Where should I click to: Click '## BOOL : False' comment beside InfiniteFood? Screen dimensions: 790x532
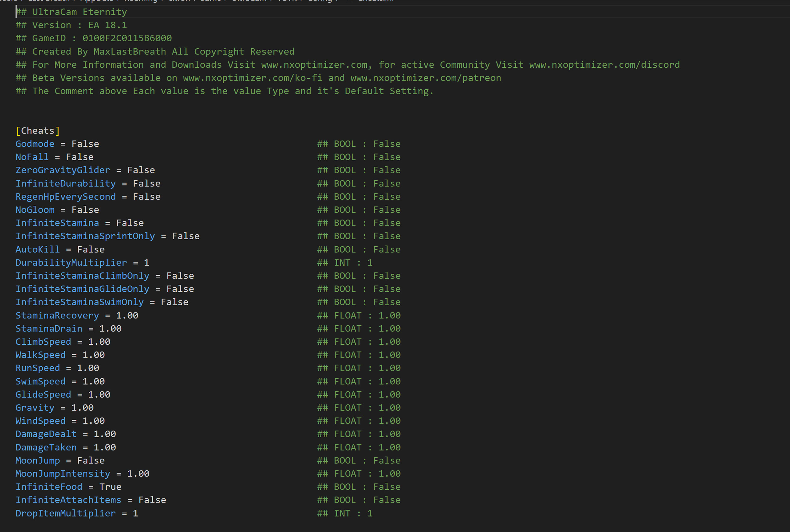359,487
